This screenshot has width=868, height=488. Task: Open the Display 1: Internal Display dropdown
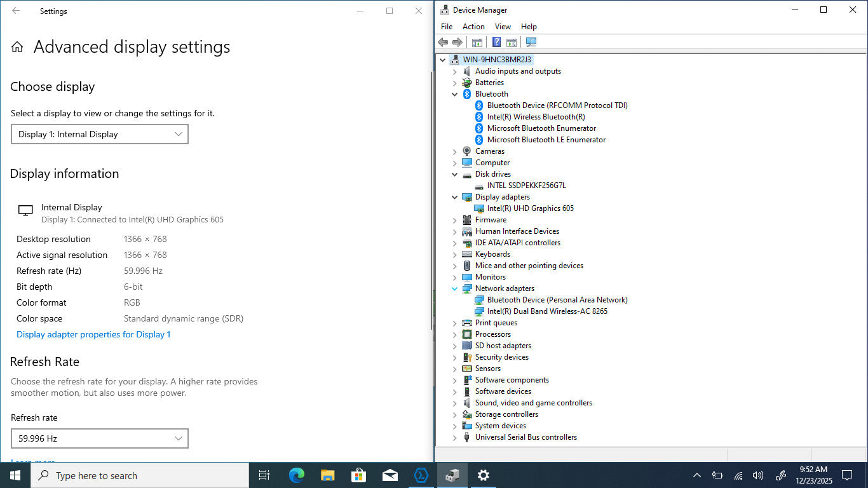100,134
